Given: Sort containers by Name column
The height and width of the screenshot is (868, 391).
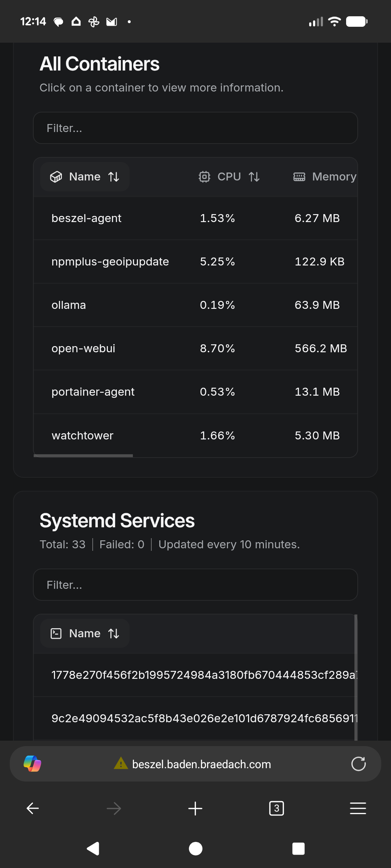Looking at the screenshot, I should click(x=85, y=177).
